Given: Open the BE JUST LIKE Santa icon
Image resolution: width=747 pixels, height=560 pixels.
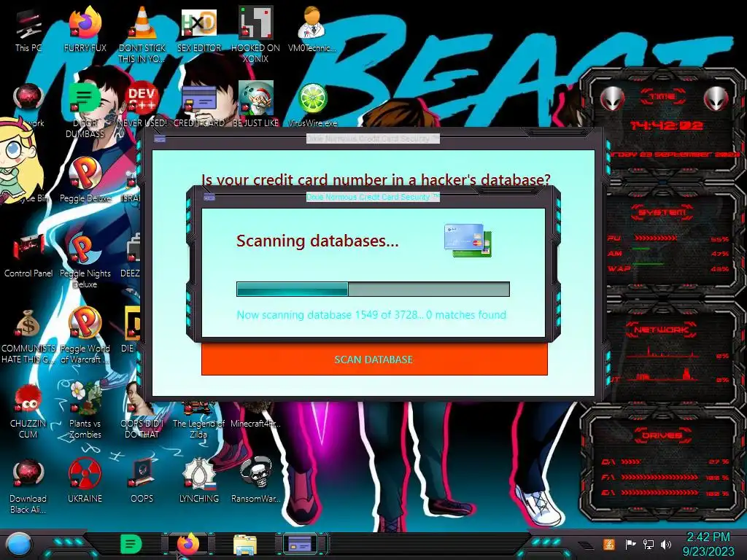Looking at the screenshot, I should [255, 105].
